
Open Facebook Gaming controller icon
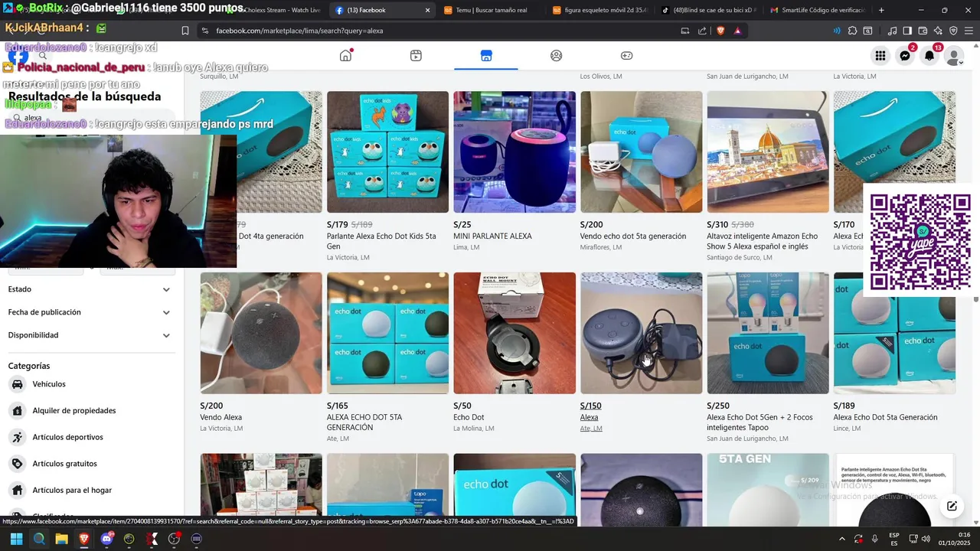(x=626, y=55)
